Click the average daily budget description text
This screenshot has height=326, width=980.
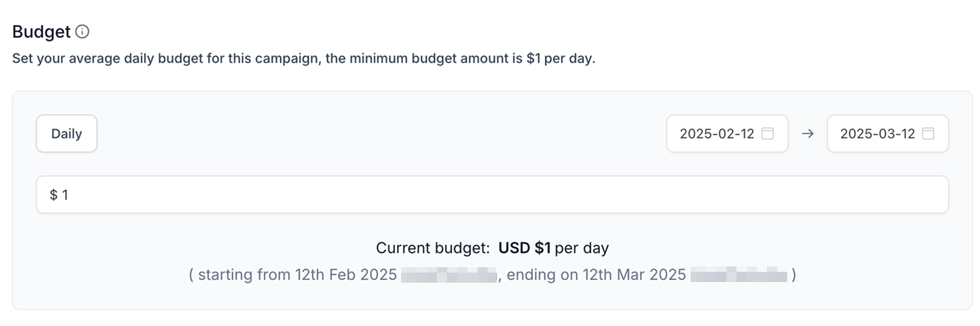tap(304, 58)
